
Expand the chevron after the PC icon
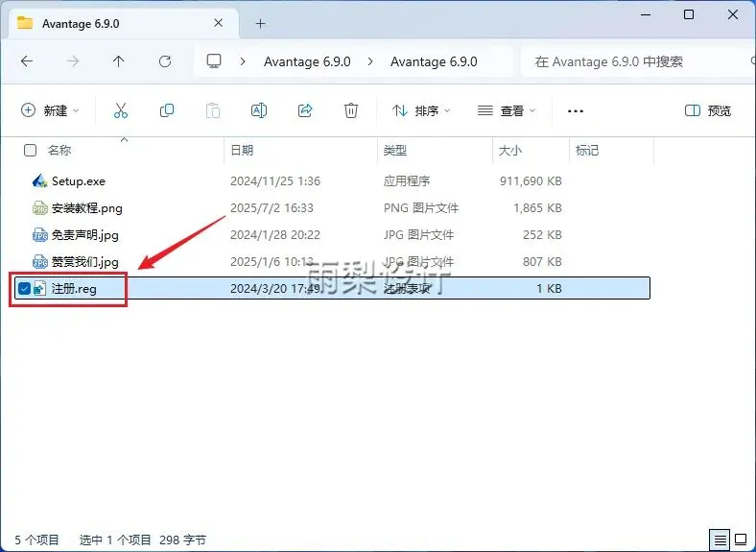coord(243,61)
